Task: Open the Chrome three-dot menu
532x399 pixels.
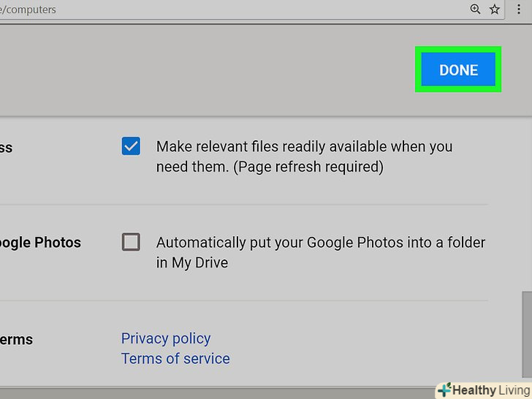Action: click(x=522, y=9)
